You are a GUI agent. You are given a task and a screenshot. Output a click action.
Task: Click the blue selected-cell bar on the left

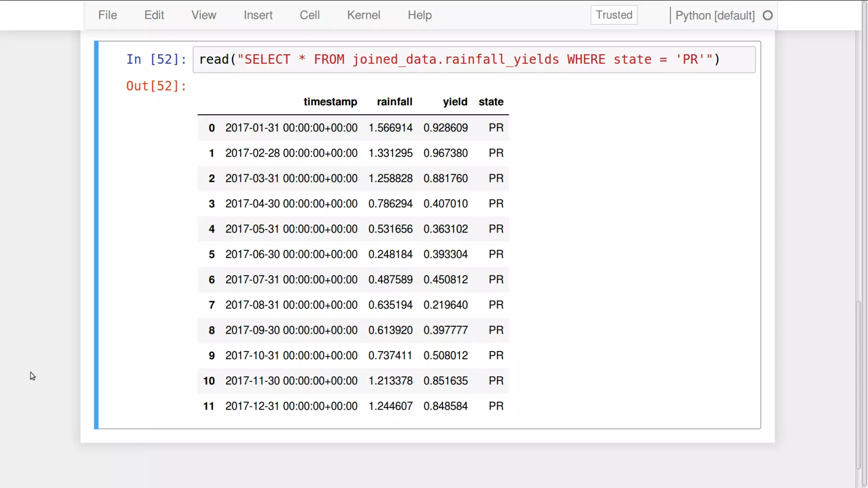(97, 235)
